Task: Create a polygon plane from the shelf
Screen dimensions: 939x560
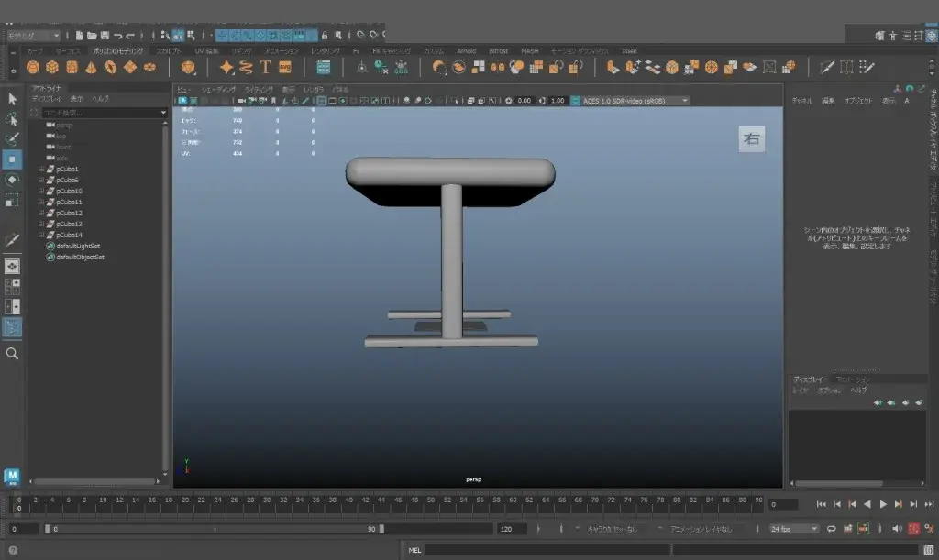Action: coord(130,68)
